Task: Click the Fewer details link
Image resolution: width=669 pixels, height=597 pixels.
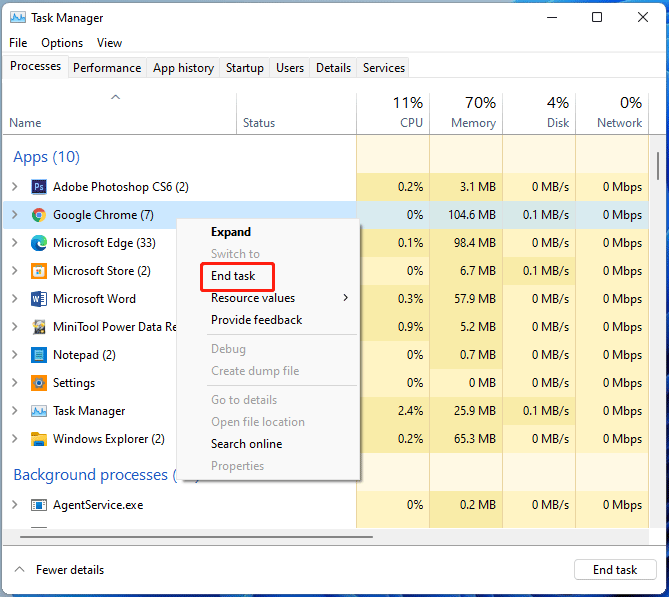Action: tap(70, 570)
